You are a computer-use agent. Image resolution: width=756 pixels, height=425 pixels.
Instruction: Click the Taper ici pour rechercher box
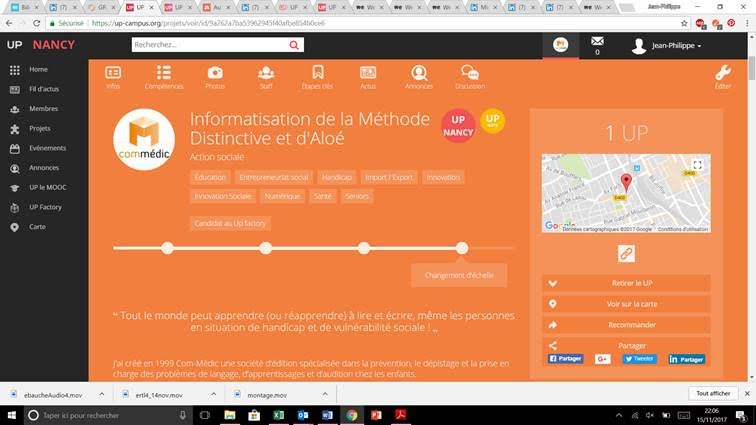108,415
